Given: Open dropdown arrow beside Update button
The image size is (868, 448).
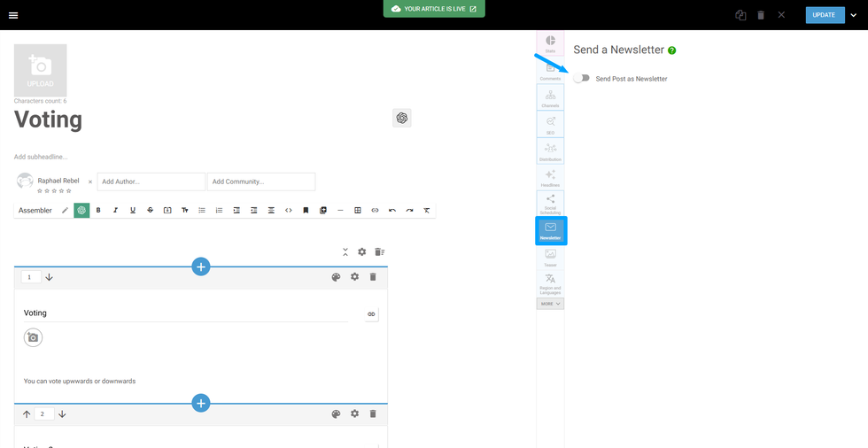Looking at the screenshot, I should (x=854, y=15).
